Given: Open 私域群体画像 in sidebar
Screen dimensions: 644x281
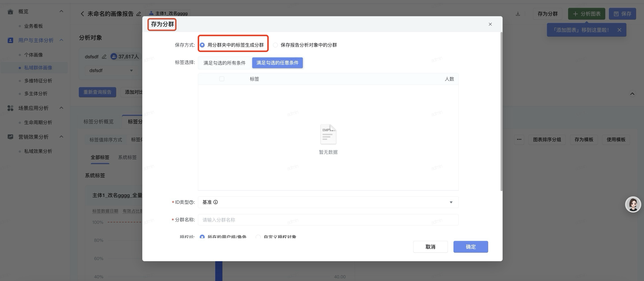Looking at the screenshot, I should pos(38,68).
